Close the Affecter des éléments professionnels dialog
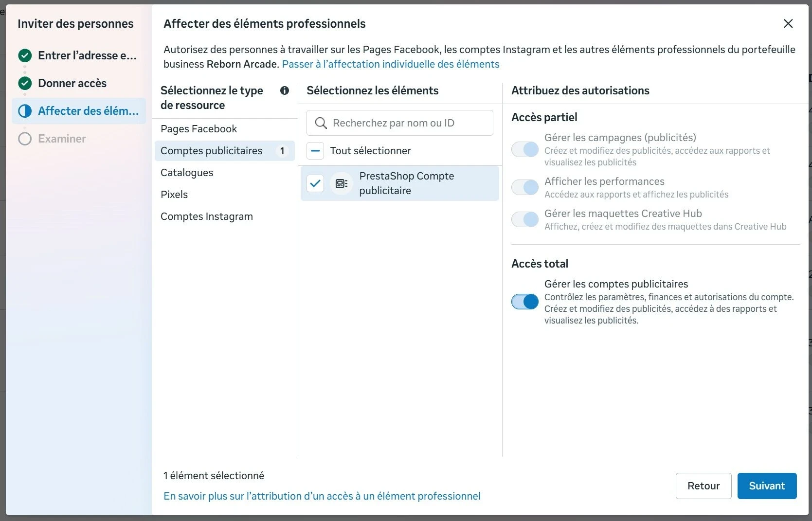The height and width of the screenshot is (521, 812). tap(788, 23)
